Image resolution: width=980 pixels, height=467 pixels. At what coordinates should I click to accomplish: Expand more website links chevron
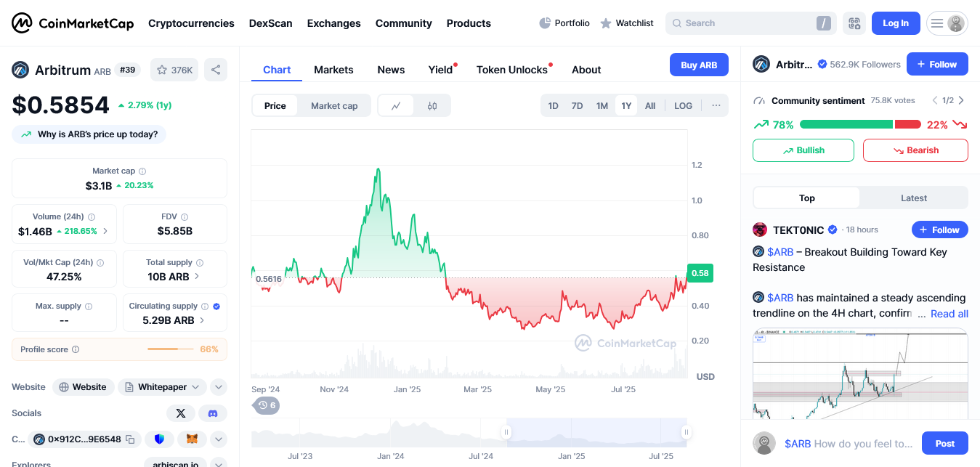pyautogui.click(x=219, y=387)
